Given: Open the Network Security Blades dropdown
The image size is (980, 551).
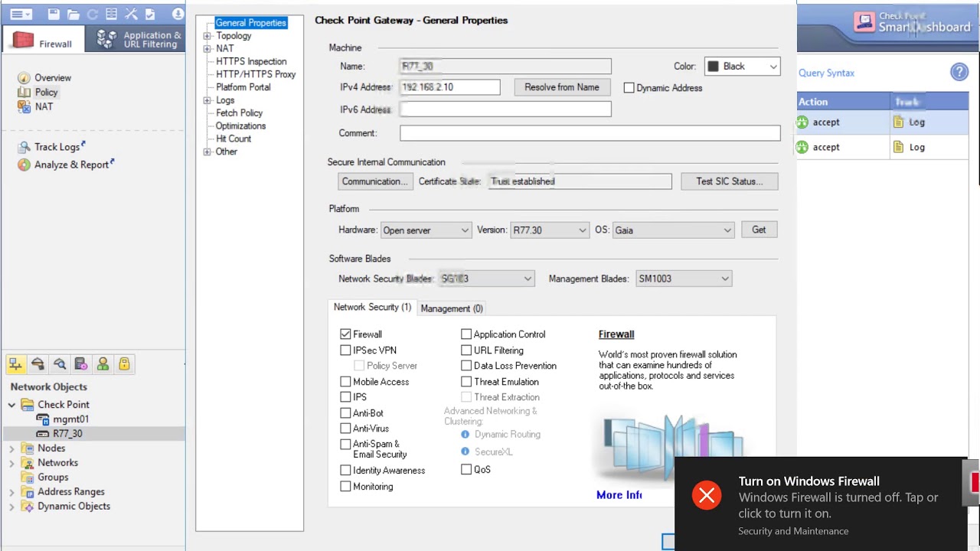Looking at the screenshot, I should (486, 279).
